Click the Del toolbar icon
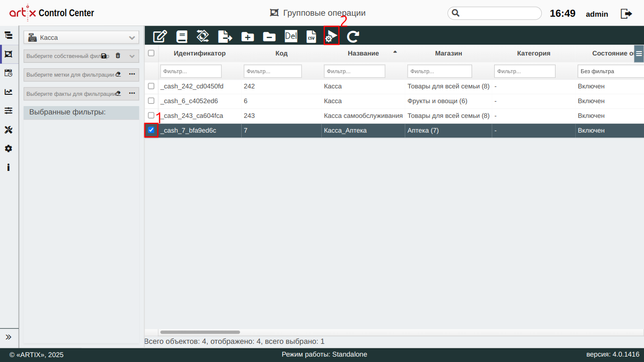 pyautogui.click(x=291, y=36)
